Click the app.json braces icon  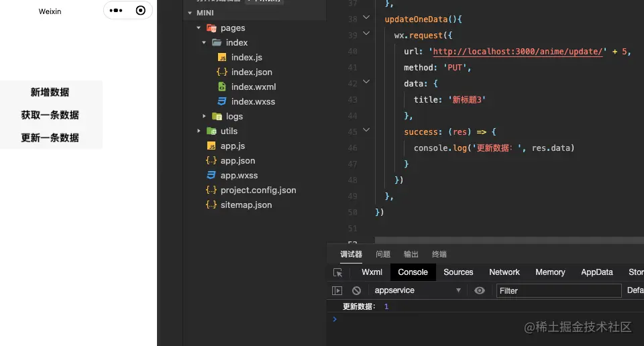(x=211, y=160)
